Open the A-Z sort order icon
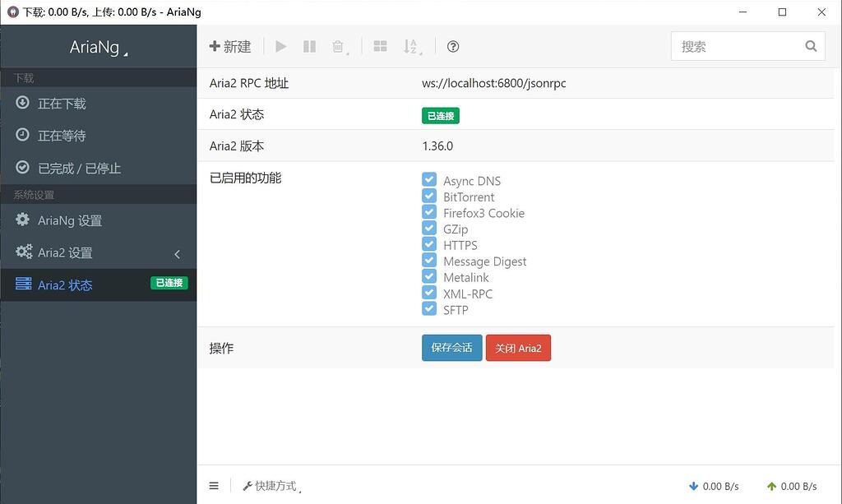Image resolution: width=842 pixels, height=504 pixels. click(411, 47)
